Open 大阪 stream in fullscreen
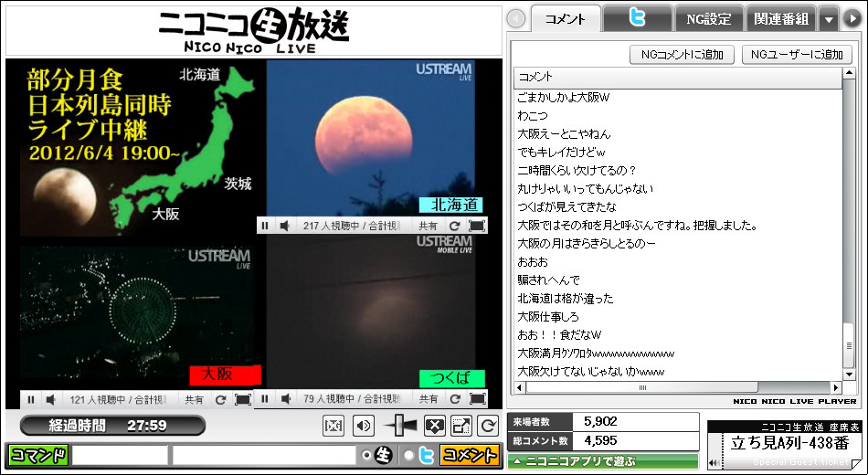 pos(242,399)
